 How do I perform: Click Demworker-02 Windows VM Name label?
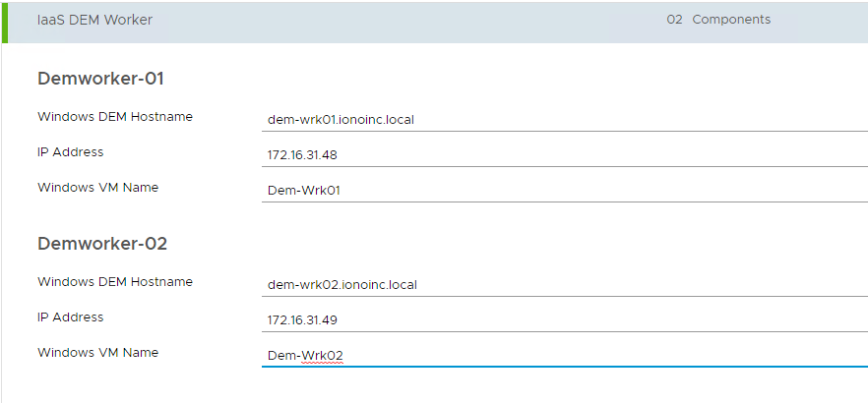[97, 353]
